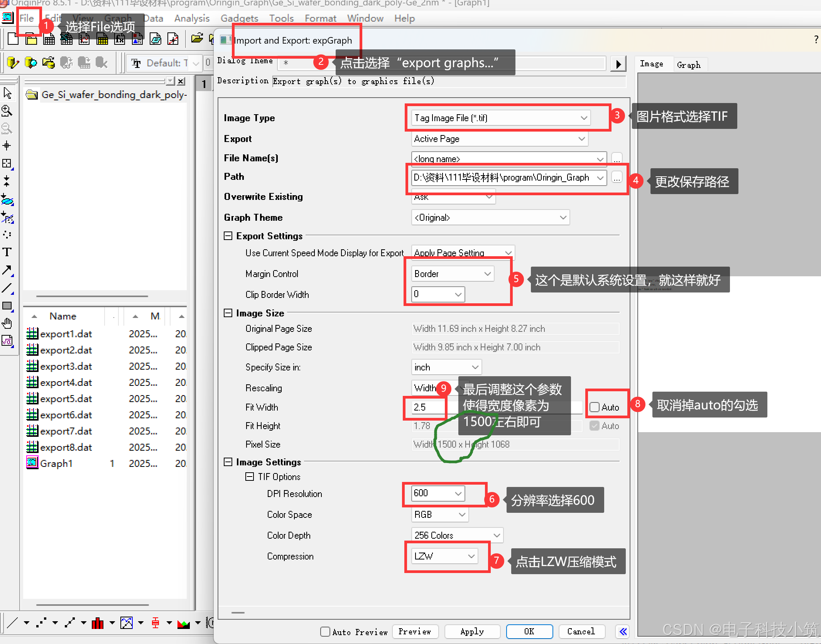Select the Arrow drawing tool
Screen dimensions: 821x644
pyautogui.click(x=7, y=270)
